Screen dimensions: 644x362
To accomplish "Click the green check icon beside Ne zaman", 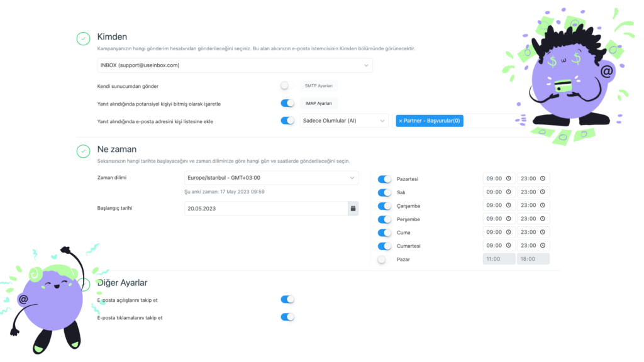I will [x=83, y=151].
